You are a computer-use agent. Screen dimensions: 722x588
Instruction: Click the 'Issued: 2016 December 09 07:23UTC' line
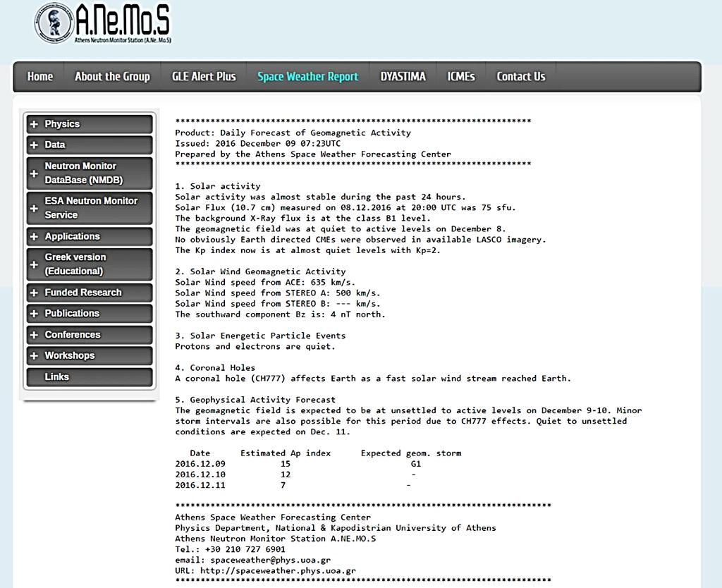[257, 144]
